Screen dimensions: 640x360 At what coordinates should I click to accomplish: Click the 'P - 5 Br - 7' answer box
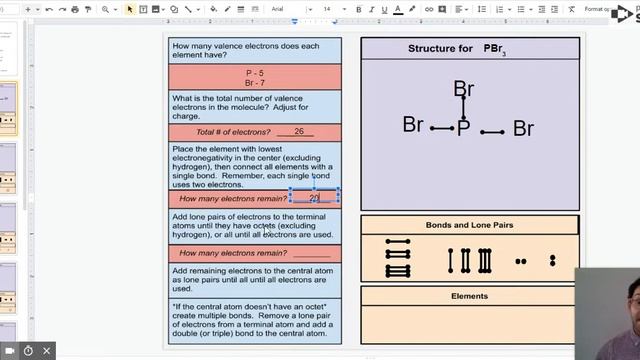click(x=255, y=78)
